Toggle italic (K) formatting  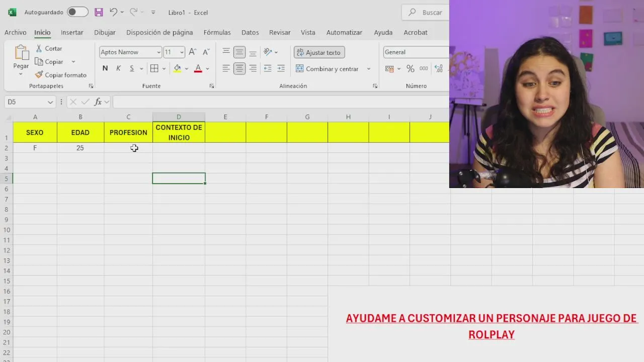point(118,68)
